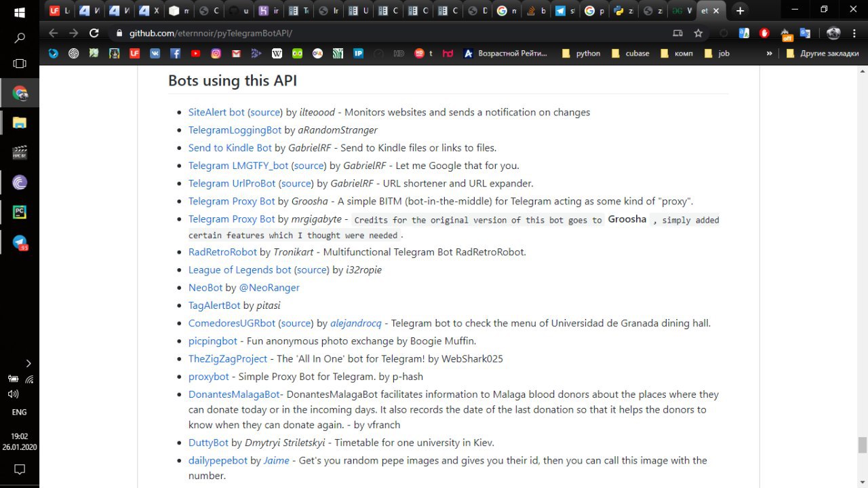Open the Send to Kindle Bot link
Screen dimensions: 868x488
point(230,147)
